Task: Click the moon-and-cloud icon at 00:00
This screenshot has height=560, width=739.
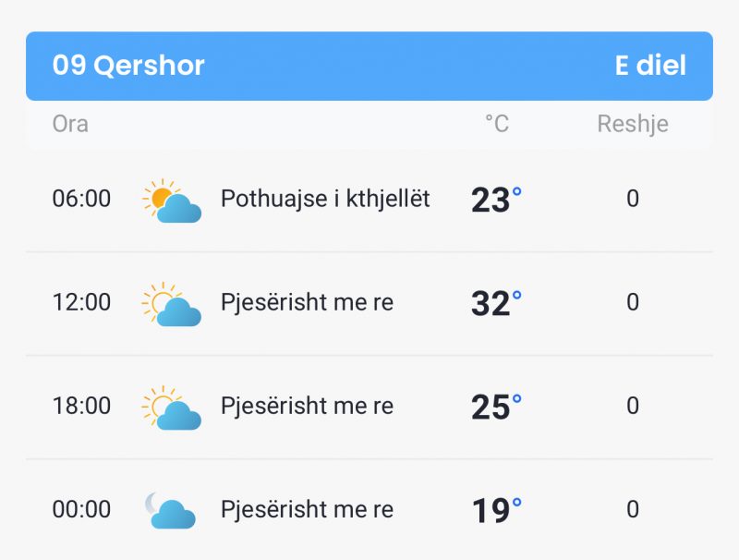Action: click(x=170, y=510)
